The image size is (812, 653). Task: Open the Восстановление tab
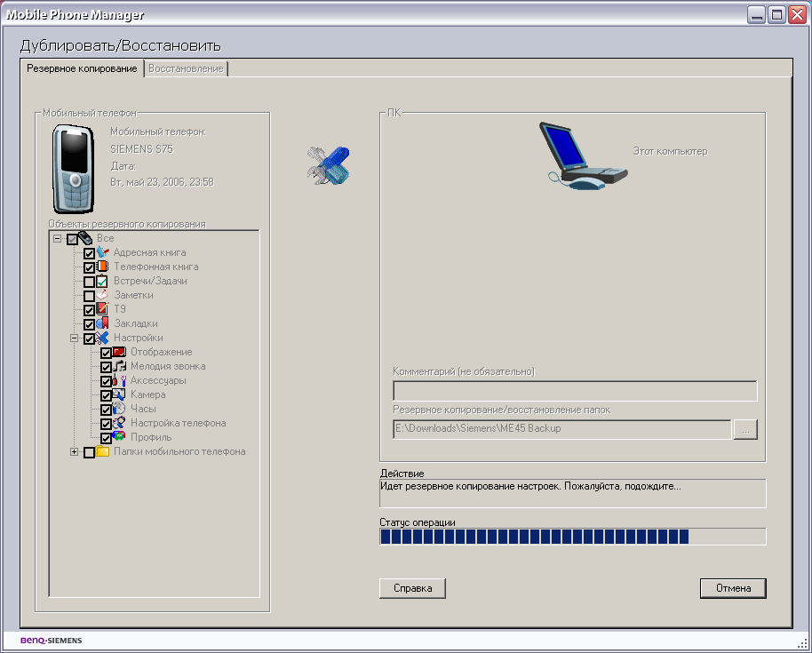pyautogui.click(x=186, y=68)
